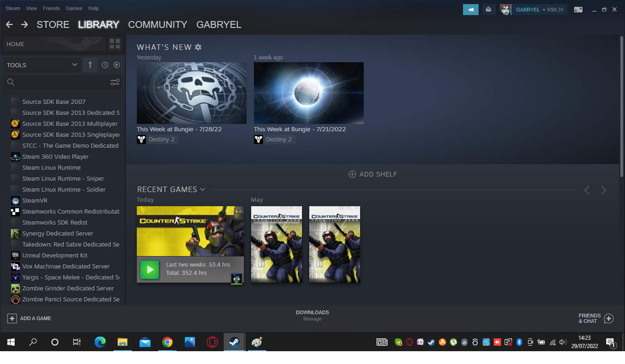This screenshot has height=364, width=625.
Task: Open the GABRYEL account dropdown
Action: [x=531, y=10]
